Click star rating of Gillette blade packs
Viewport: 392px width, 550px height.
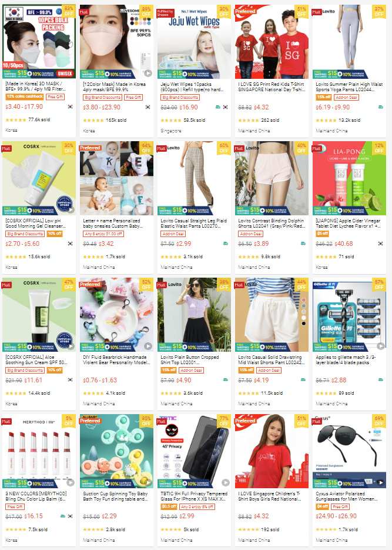pyautogui.click(x=326, y=393)
